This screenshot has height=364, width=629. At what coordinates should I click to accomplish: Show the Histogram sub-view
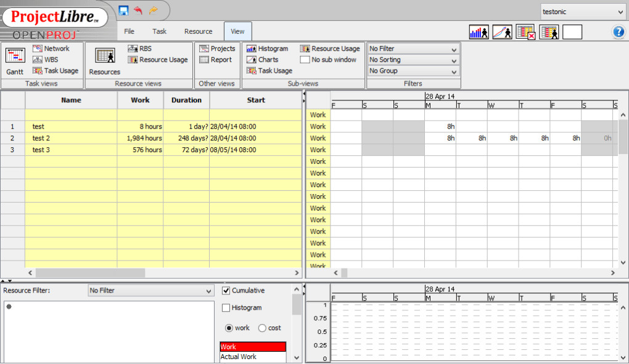pos(267,49)
